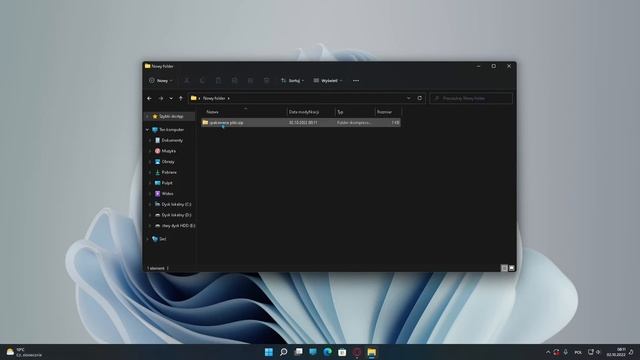Click the search Nowy folder field

(x=471, y=98)
